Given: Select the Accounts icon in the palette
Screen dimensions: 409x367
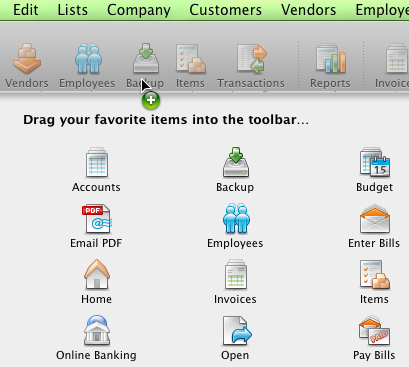Looking at the screenshot, I should [x=97, y=162].
